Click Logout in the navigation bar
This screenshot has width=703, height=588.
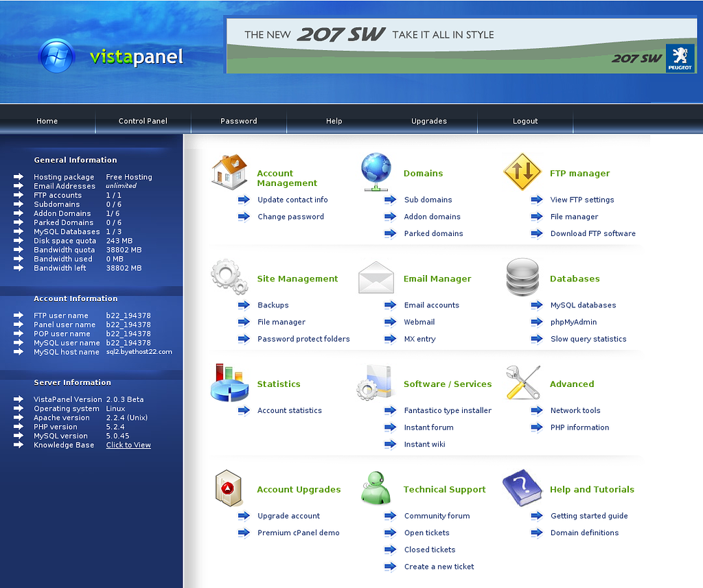pos(525,121)
